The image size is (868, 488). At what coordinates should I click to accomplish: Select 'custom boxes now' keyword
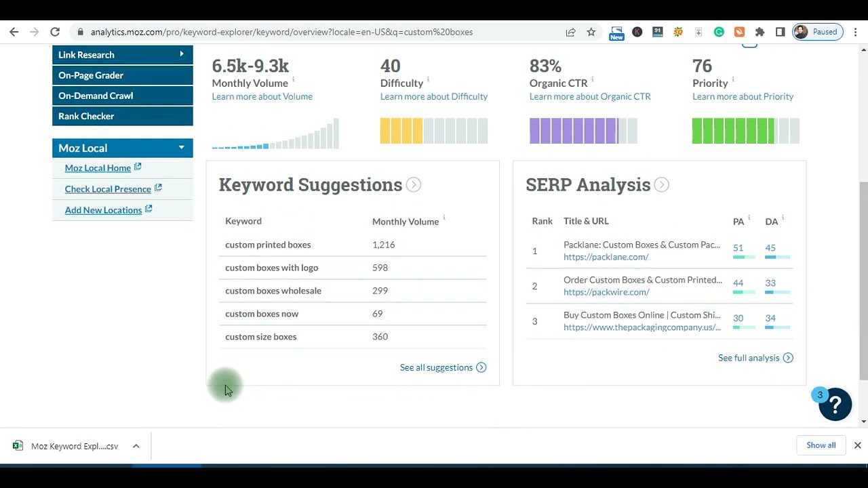[262, 314]
